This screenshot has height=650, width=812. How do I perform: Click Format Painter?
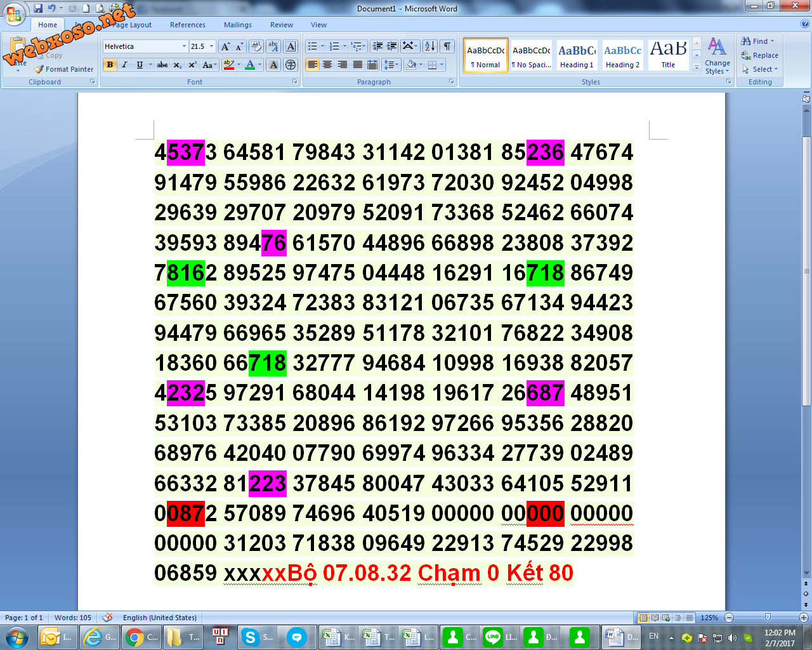64,69
